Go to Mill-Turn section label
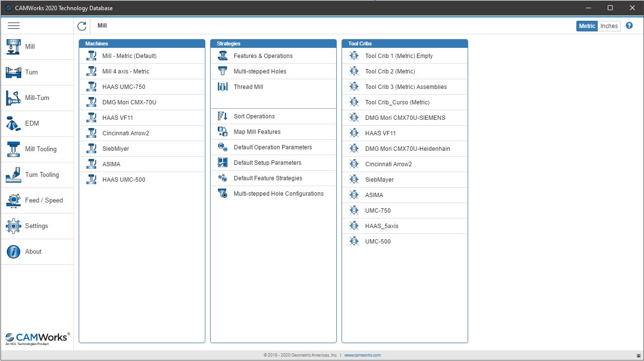The width and height of the screenshot is (644, 361). 37,98
